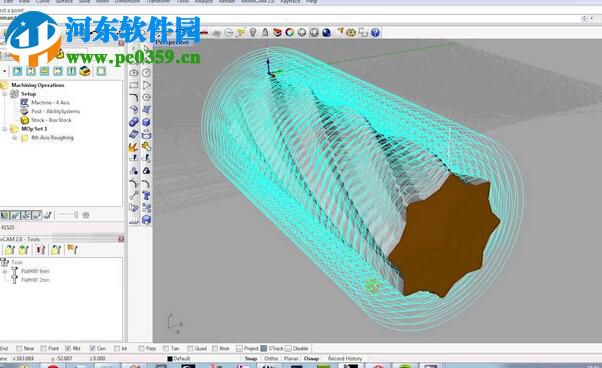This screenshot has height=368, width=602.
Task: Click the first folder icon in Tools panel
Action: [x=9, y=250]
